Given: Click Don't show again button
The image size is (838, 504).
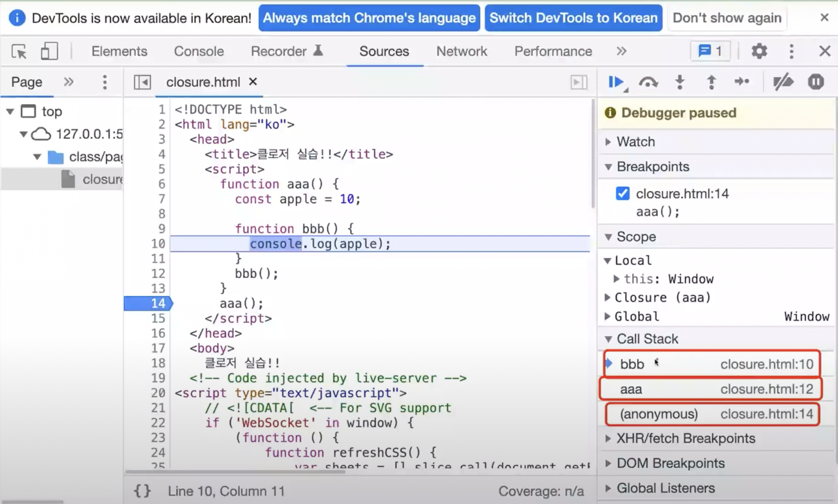Looking at the screenshot, I should pos(727,18).
